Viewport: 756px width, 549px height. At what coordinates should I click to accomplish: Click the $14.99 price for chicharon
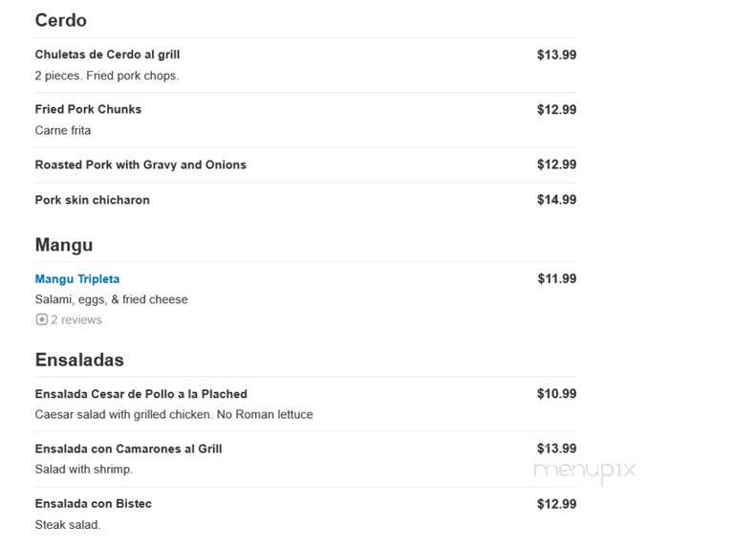[556, 200]
